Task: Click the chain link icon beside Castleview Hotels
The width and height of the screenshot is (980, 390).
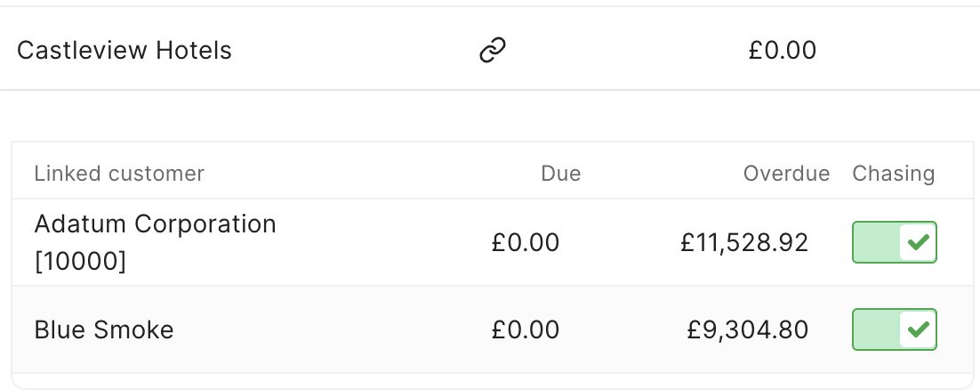Action: point(493,50)
